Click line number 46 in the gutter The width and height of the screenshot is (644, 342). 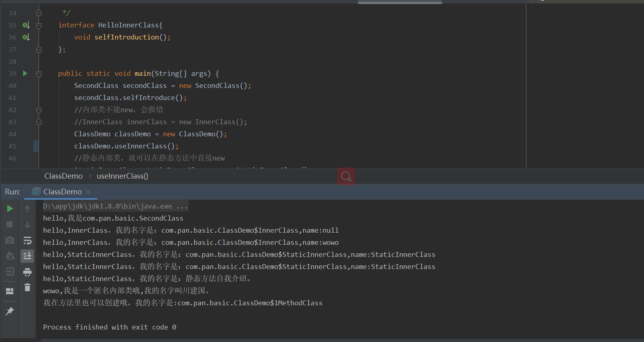13,158
